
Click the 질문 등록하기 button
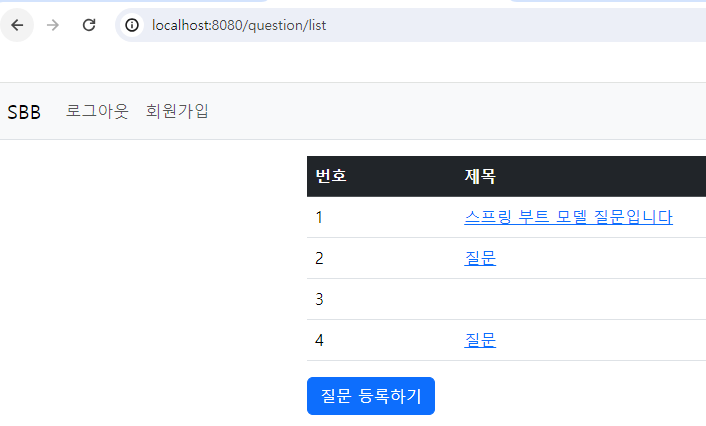pyautogui.click(x=371, y=396)
